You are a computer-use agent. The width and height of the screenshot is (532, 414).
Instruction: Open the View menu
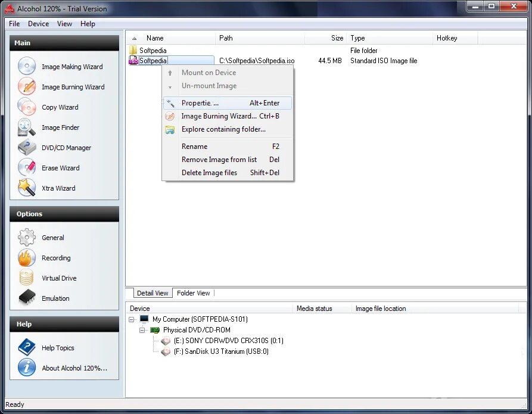pyautogui.click(x=64, y=24)
